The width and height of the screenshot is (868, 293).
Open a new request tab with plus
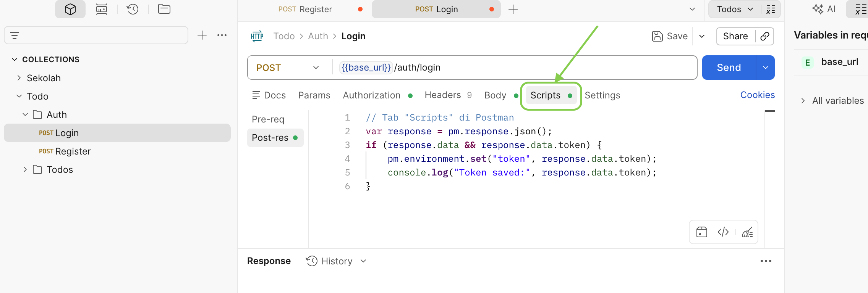(513, 9)
